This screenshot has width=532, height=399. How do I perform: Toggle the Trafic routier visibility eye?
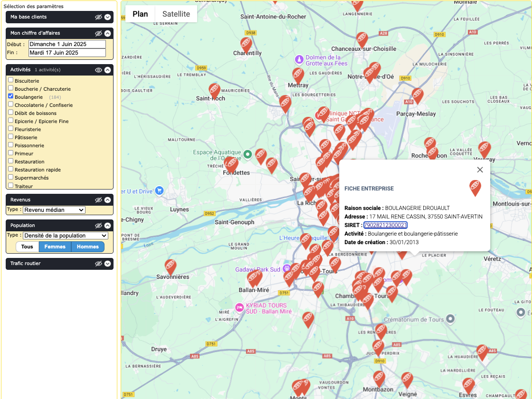[x=98, y=264]
